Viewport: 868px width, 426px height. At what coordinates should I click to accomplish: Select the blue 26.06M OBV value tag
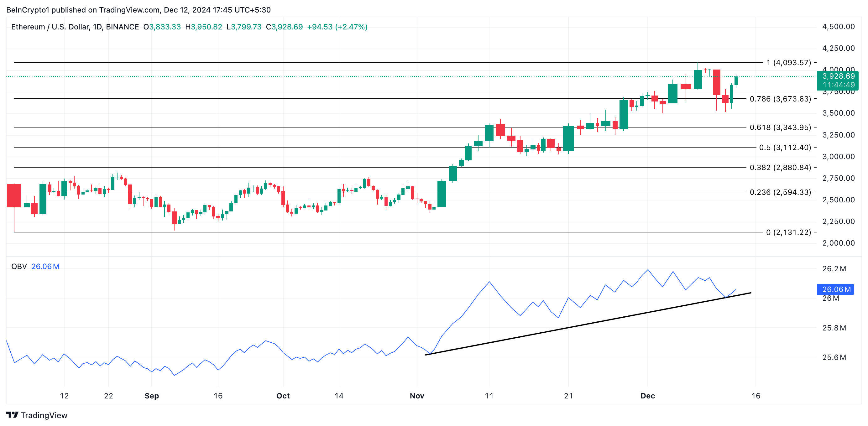tap(837, 289)
